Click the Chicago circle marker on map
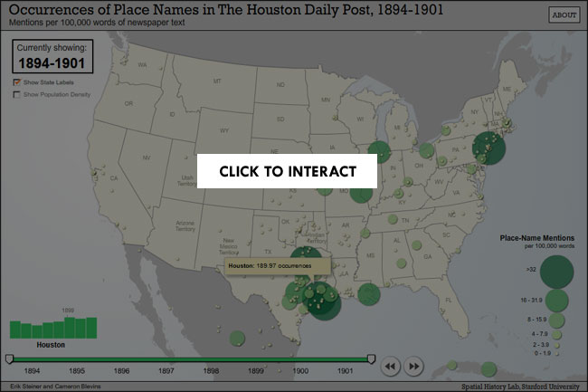The width and height of the screenshot is (588, 392). pos(379,152)
